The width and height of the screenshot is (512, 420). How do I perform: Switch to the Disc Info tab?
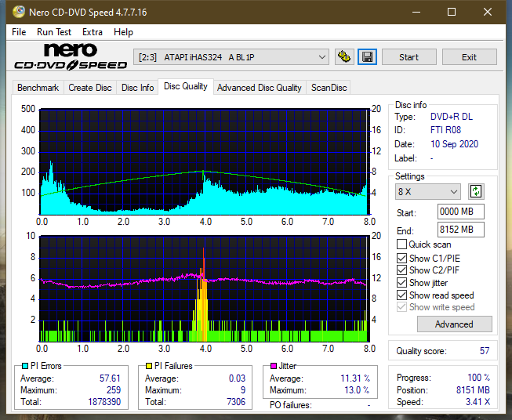[137, 88]
